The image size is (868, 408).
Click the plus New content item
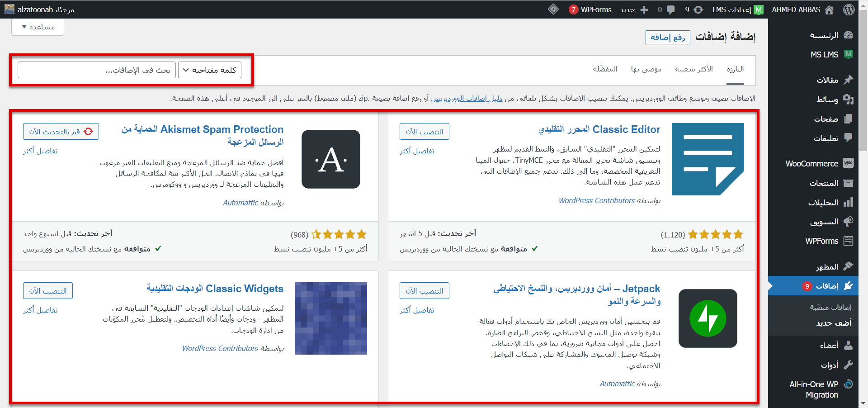634,9
